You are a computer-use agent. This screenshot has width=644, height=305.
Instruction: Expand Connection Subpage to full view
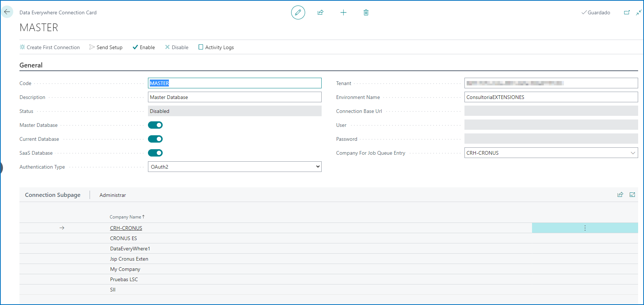tap(632, 195)
